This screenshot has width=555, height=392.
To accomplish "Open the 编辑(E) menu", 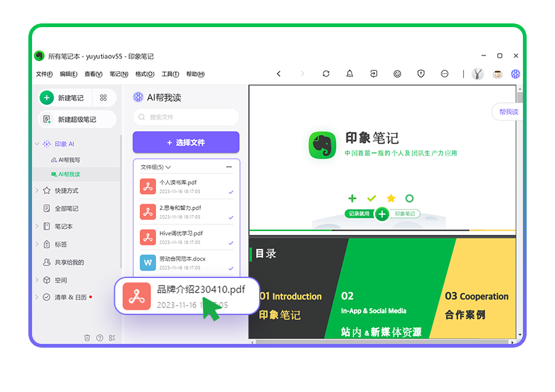I will [x=68, y=74].
